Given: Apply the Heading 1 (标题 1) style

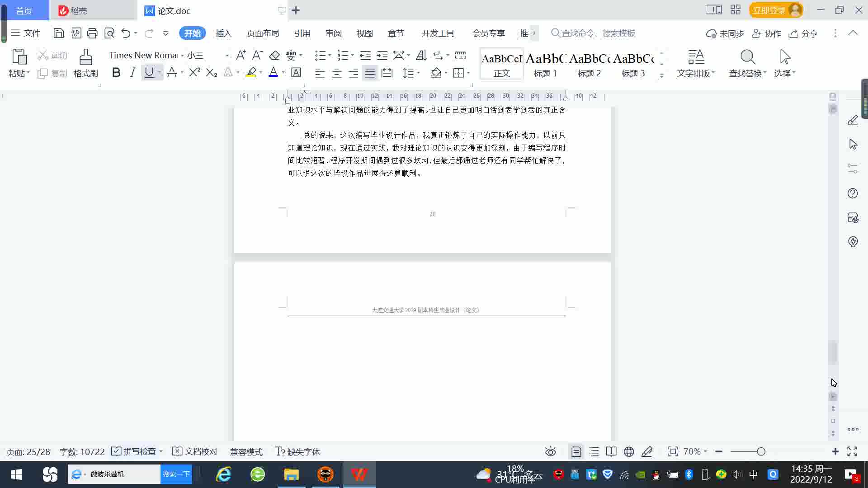Looking at the screenshot, I should click(546, 64).
